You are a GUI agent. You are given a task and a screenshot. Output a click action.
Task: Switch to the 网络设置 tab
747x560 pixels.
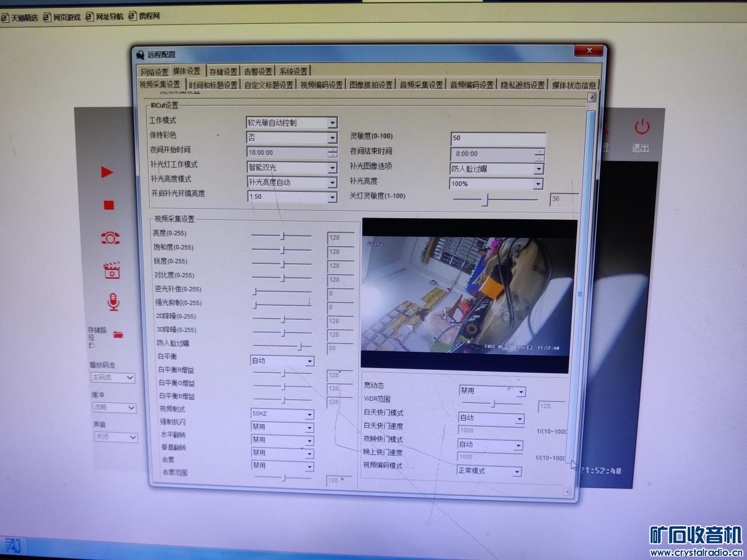[x=154, y=72]
